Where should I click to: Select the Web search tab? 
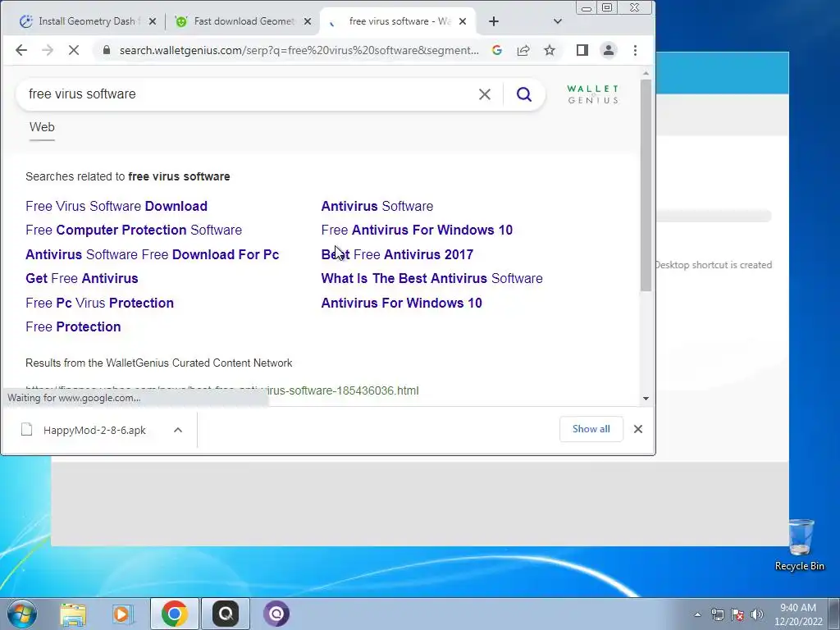point(42,127)
